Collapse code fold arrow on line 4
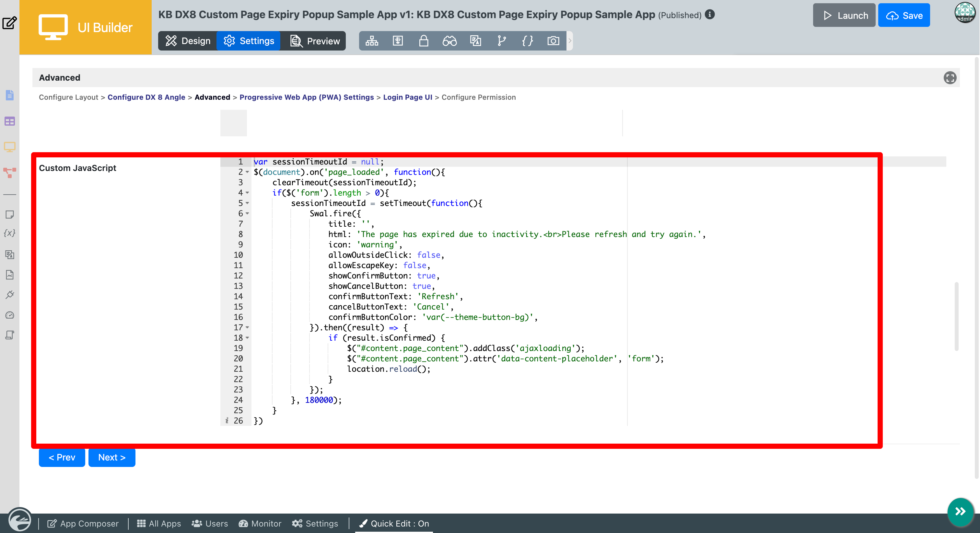The image size is (980, 533). (x=247, y=193)
